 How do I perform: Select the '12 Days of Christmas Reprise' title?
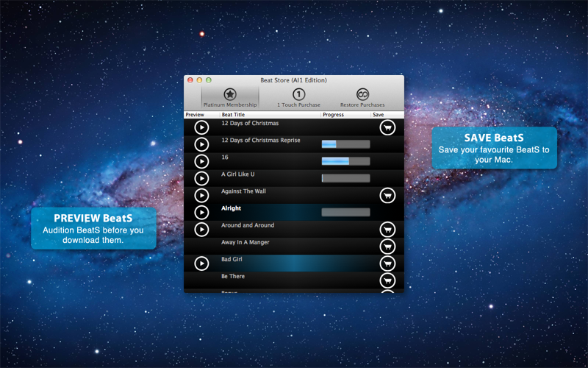tap(261, 140)
